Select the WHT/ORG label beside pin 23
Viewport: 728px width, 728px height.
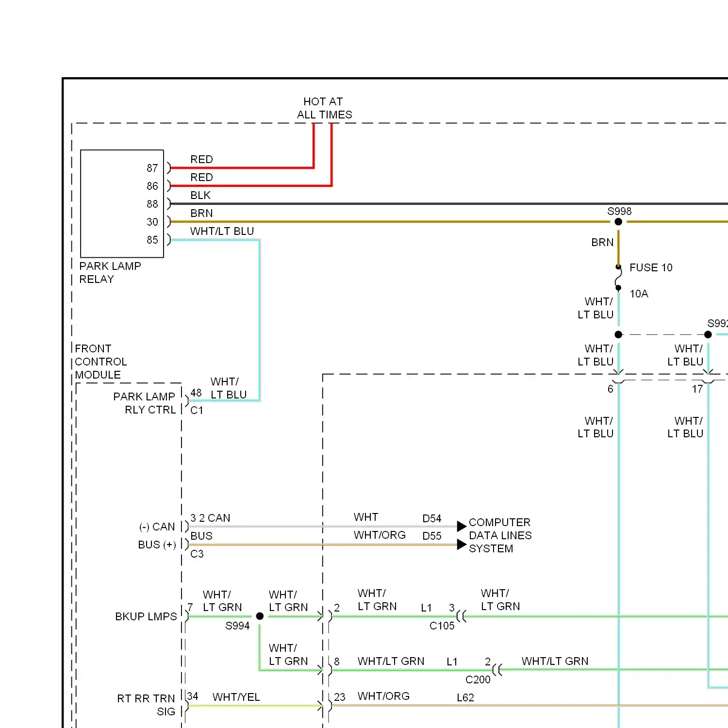pos(383,696)
